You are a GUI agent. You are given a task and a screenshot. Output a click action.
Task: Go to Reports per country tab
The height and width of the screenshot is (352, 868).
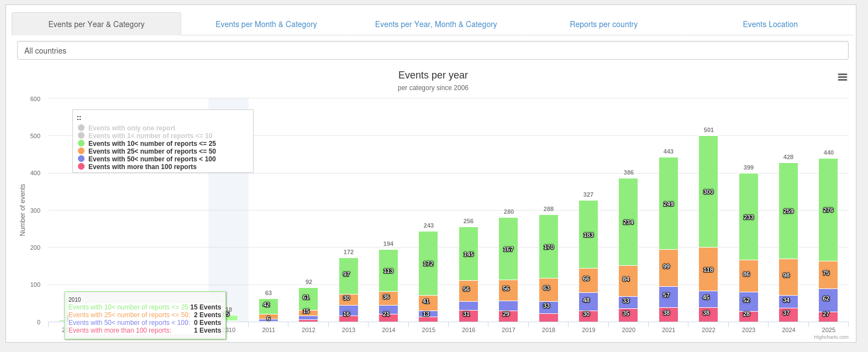pyautogui.click(x=603, y=24)
